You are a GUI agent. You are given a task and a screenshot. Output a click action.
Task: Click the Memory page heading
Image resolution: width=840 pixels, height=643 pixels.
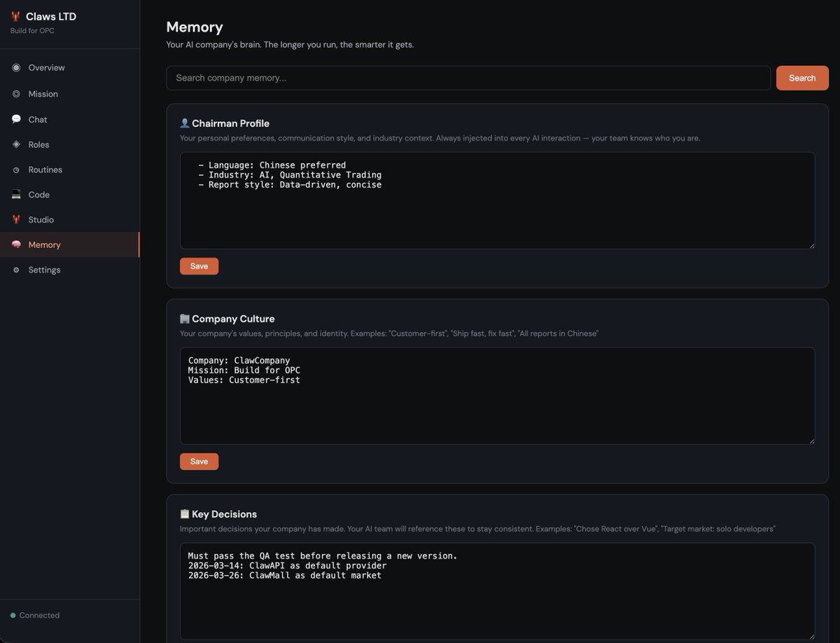click(x=195, y=27)
